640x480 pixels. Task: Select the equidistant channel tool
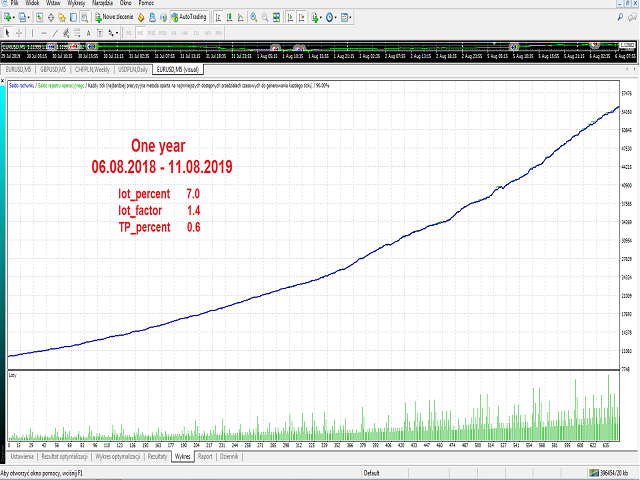tap(66, 33)
